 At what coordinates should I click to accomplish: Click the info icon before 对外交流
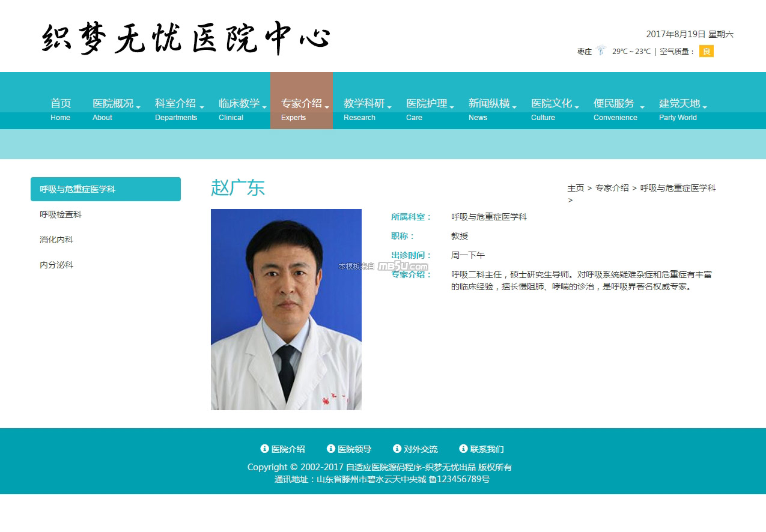click(397, 449)
